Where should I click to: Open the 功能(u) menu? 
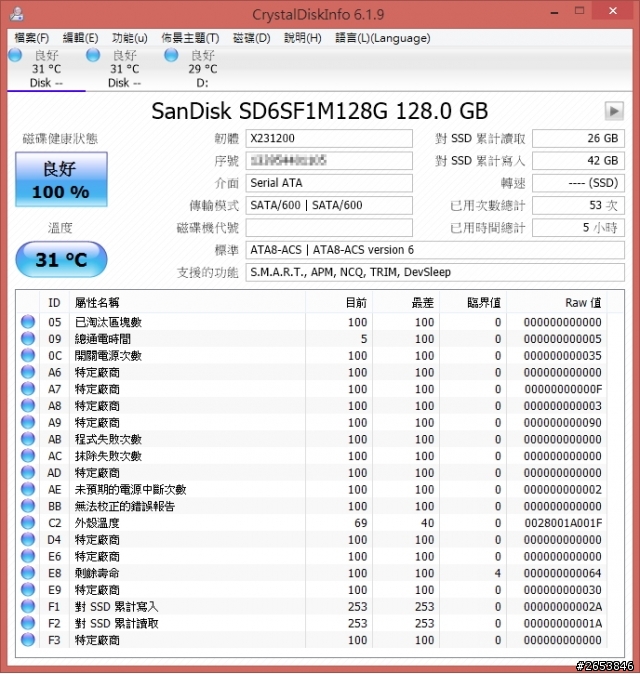tap(130, 38)
